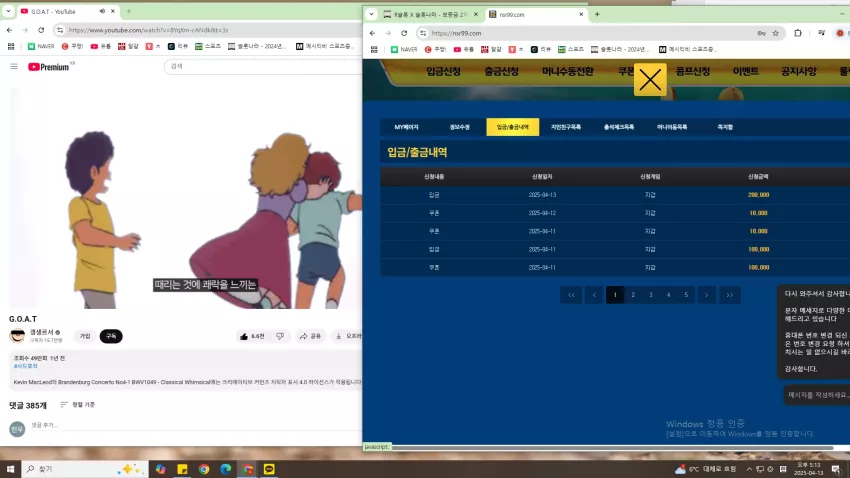
Task: Open KakaoTalk from the taskbar
Action: tap(269, 469)
